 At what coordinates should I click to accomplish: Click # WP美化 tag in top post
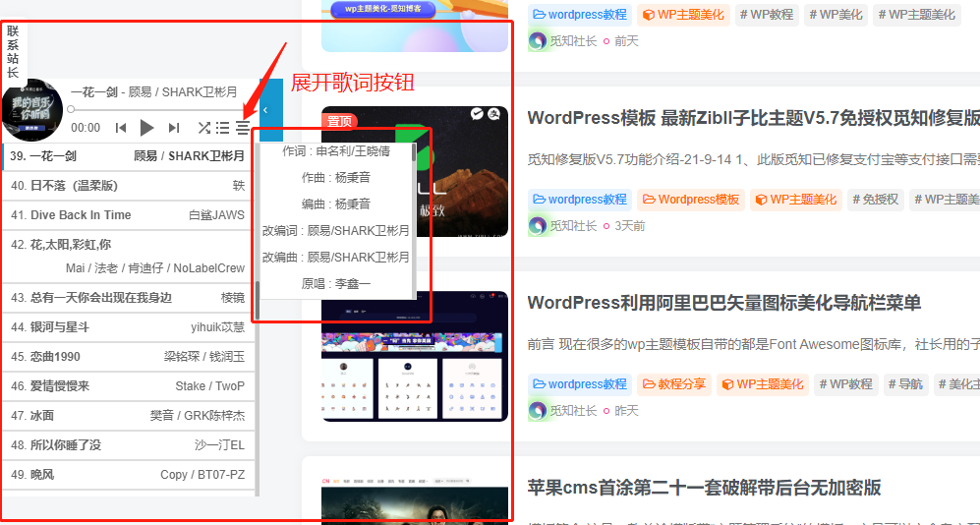(836, 15)
